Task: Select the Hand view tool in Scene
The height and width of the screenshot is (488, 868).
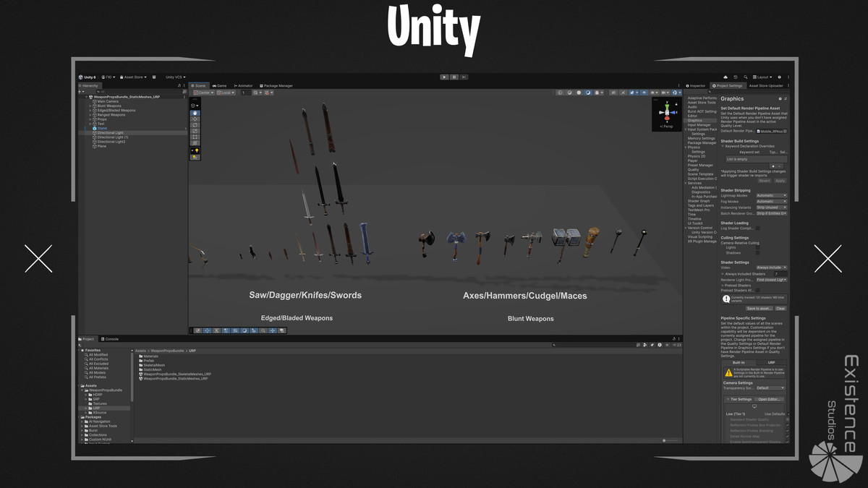Action: (195, 113)
